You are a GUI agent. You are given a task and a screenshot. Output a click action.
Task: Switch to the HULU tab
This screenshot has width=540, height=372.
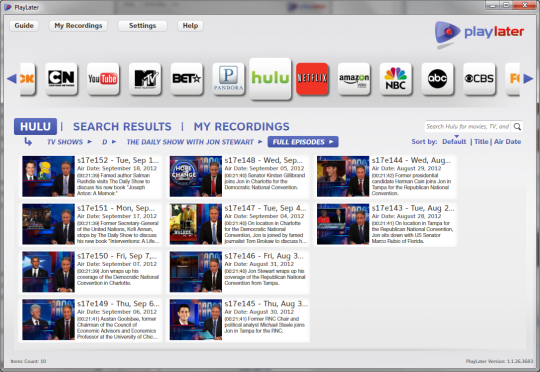(x=35, y=126)
